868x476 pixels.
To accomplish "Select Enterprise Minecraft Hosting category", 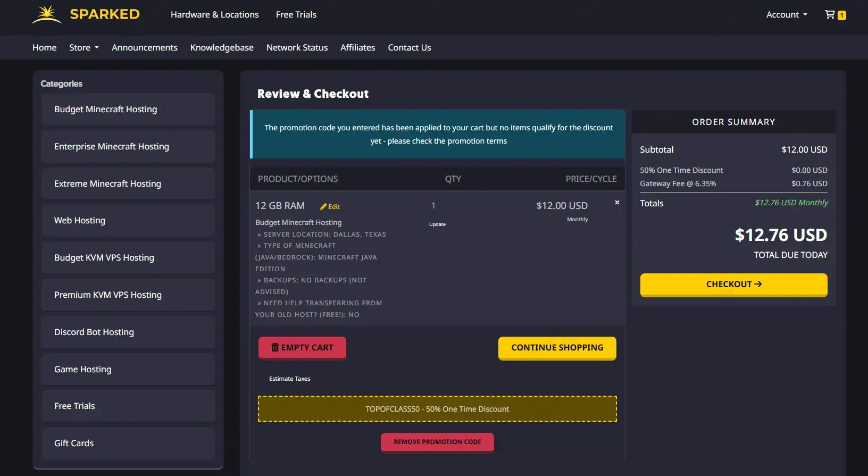I will [x=128, y=146].
